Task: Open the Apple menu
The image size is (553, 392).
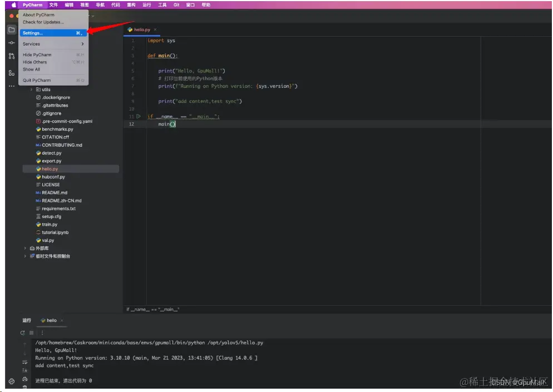Action: [14, 5]
